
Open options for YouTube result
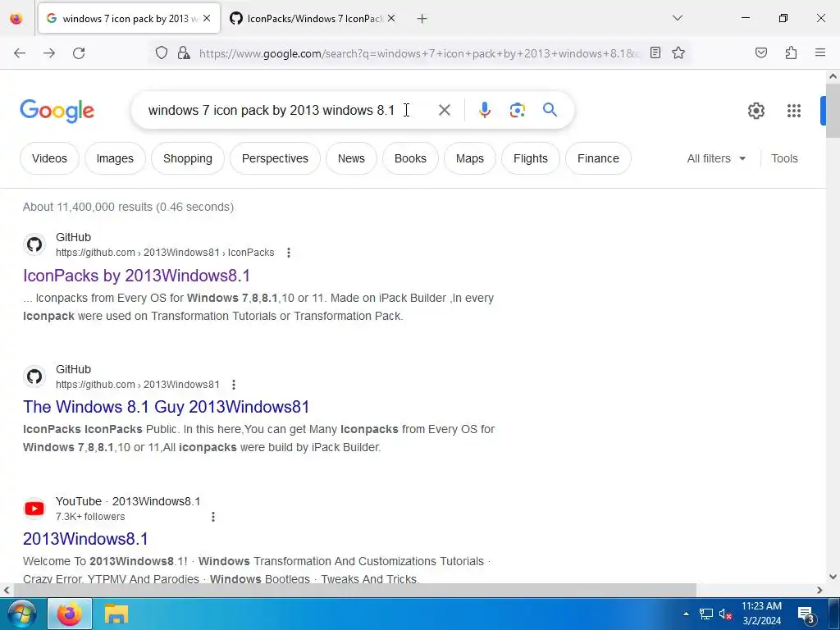pyautogui.click(x=213, y=517)
